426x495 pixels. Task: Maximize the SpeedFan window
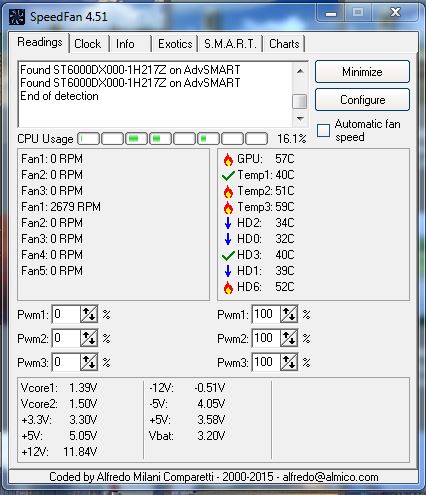click(x=358, y=13)
